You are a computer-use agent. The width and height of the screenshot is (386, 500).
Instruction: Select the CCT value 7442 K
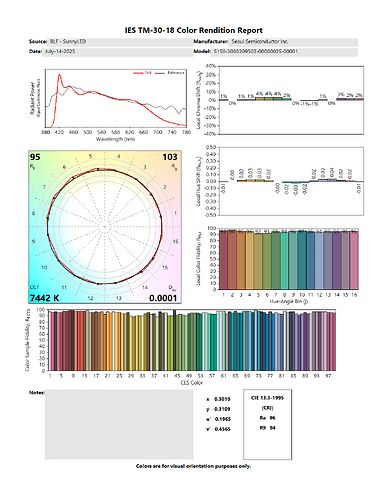(44, 298)
